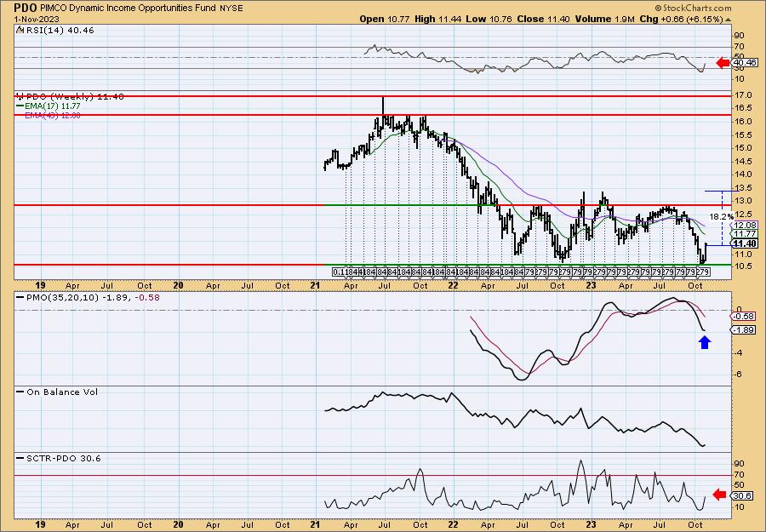
Task: Click the 17.0 price axis label
Action: (x=743, y=94)
